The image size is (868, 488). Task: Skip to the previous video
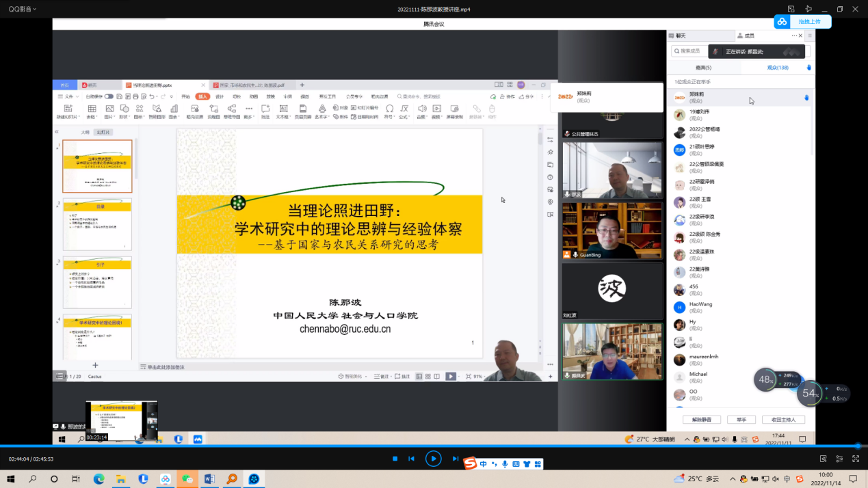412,459
